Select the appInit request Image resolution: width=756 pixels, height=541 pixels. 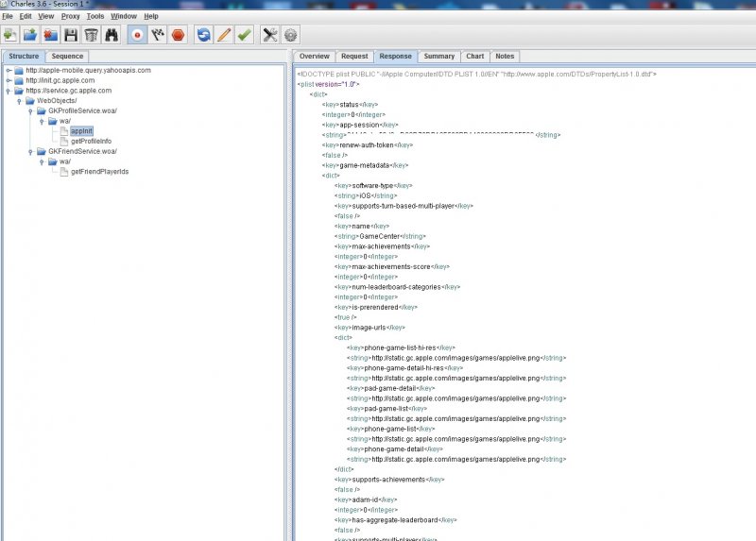pos(81,131)
